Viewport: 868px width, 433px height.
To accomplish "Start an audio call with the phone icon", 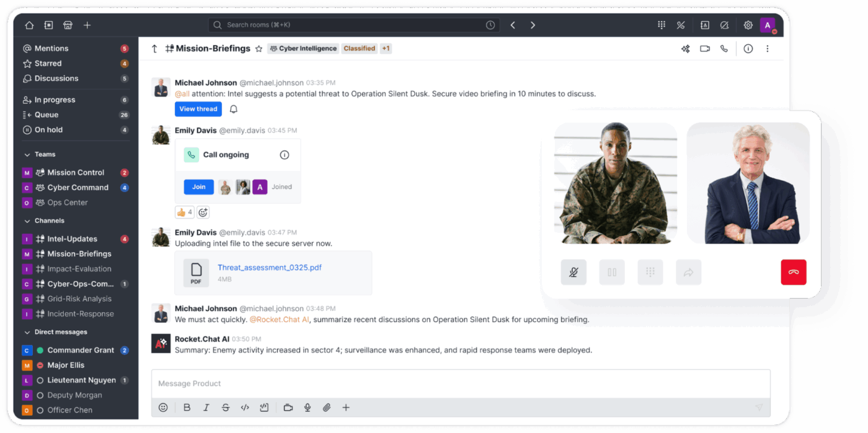I will (724, 48).
